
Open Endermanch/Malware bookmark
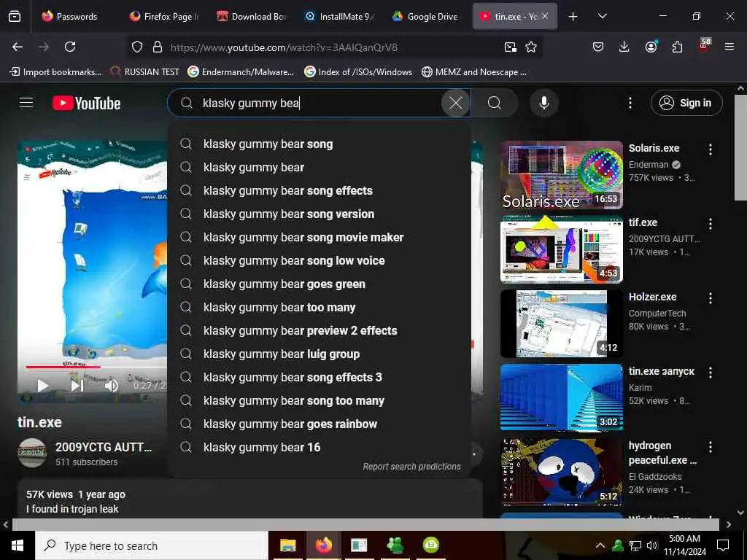(241, 72)
